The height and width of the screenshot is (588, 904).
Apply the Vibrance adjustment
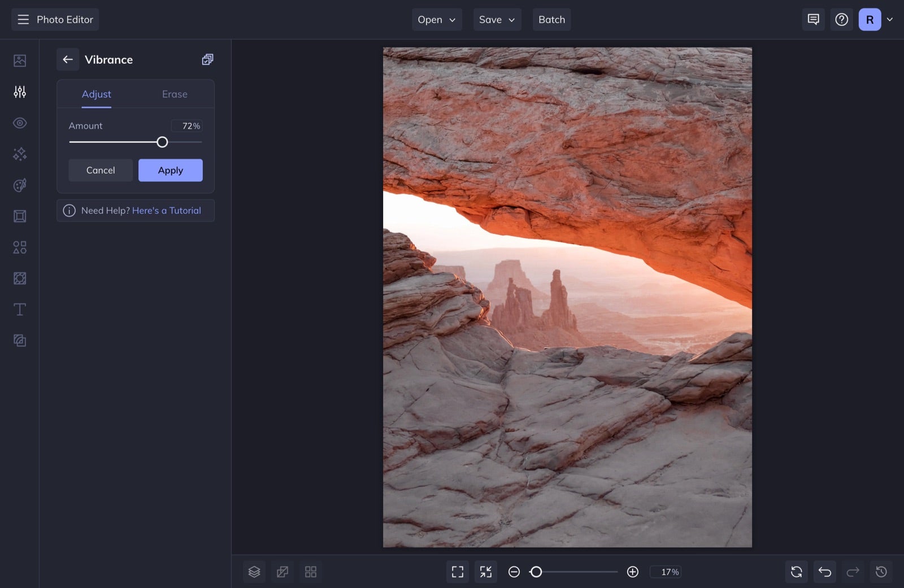point(170,170)
